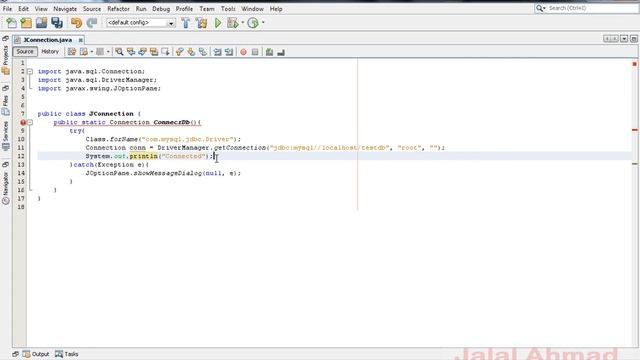Screen dimensions: 640x360
Task: Click the error marker on line 8
Action: 23,122
